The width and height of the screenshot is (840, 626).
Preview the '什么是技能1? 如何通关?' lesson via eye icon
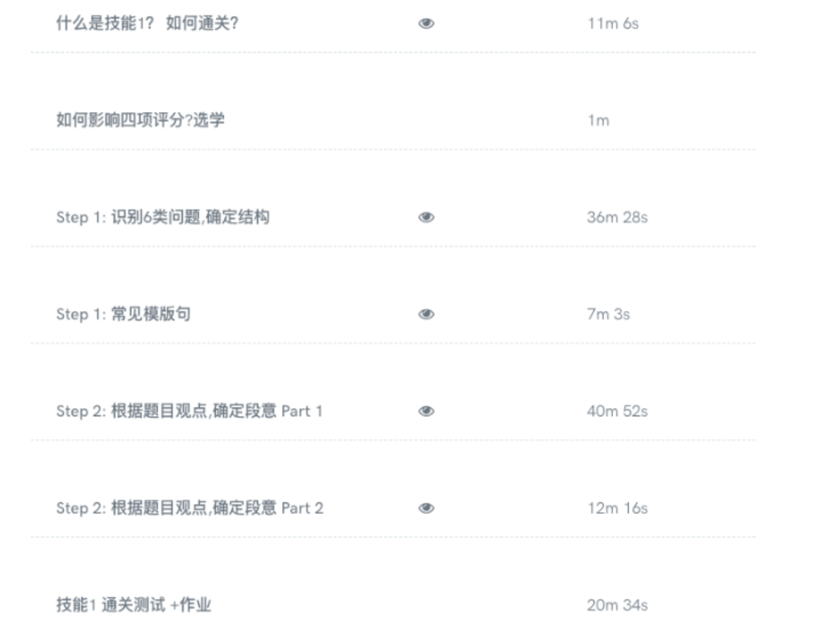click(x=426, y=24)
